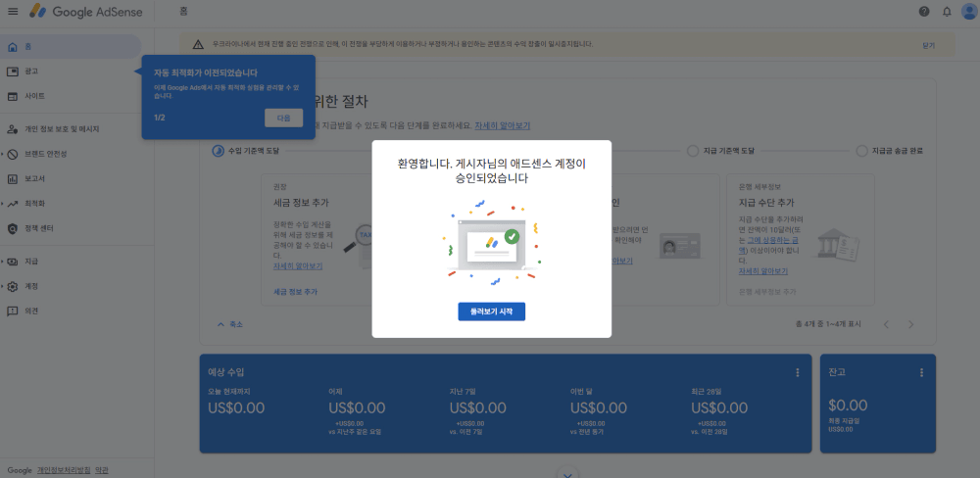Click the 총 4개 중 1~4개 표시 text

[x=828, y=324]
